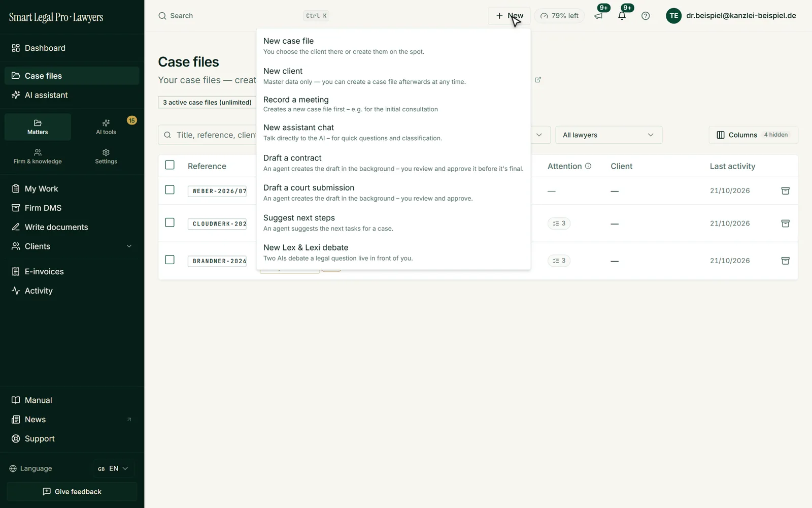Open external link icon beside subtitle
The width and height of the screenshot is (812, 508).
click(538, 80)
